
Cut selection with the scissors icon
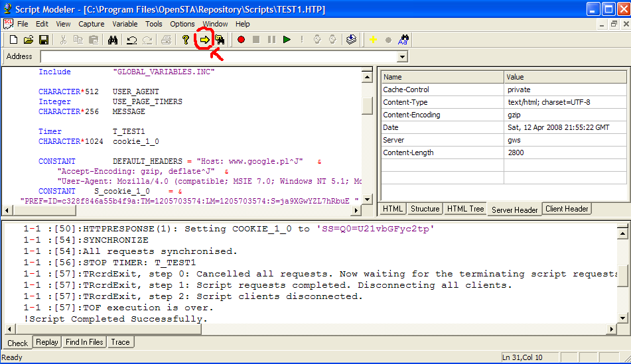pyautogui.click(x=63, y=40)
